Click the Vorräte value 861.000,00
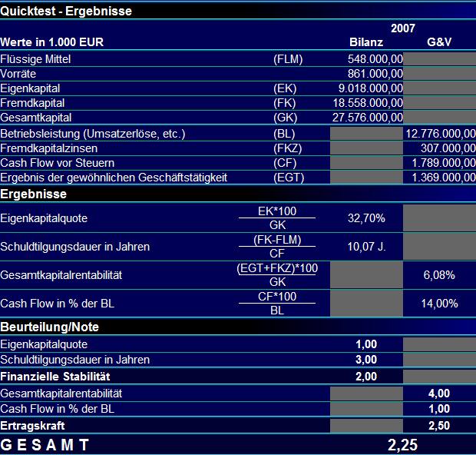The width and height of the screenshot is (476, 455). [375, 74]
